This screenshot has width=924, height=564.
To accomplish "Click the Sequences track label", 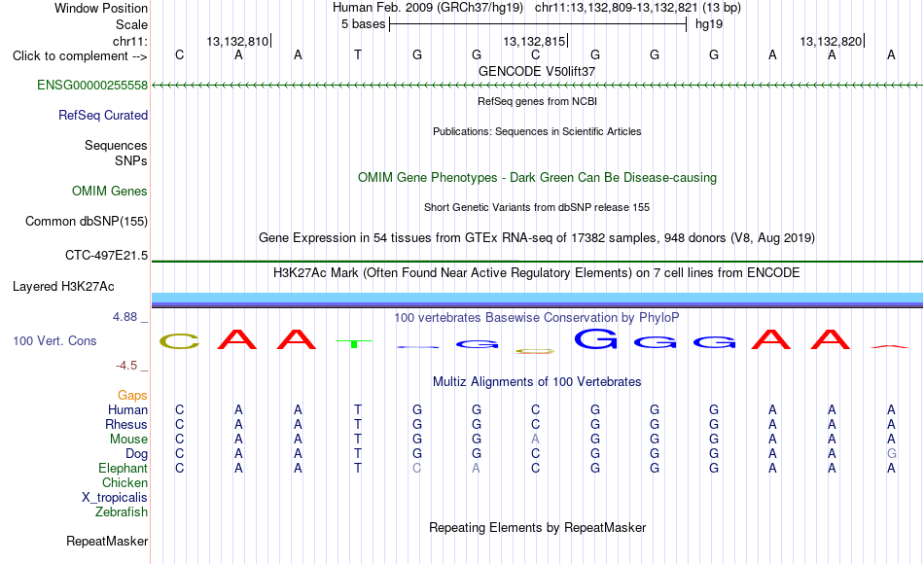I will (x=116, y=145).
